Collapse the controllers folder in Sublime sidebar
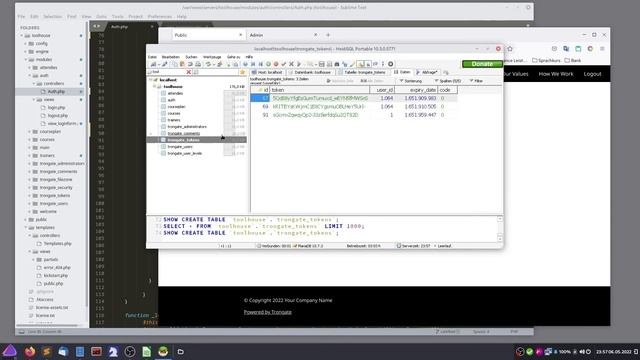 pos(34,84)
